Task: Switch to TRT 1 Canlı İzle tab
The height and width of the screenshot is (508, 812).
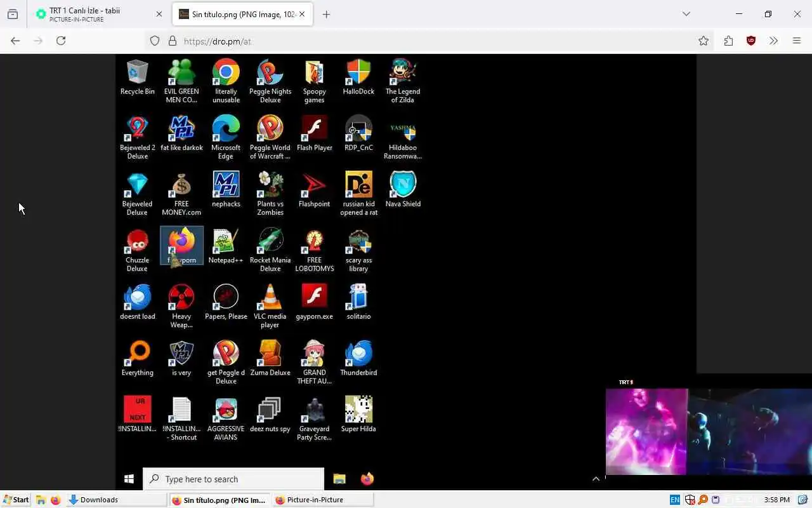Action: (98, 14)
